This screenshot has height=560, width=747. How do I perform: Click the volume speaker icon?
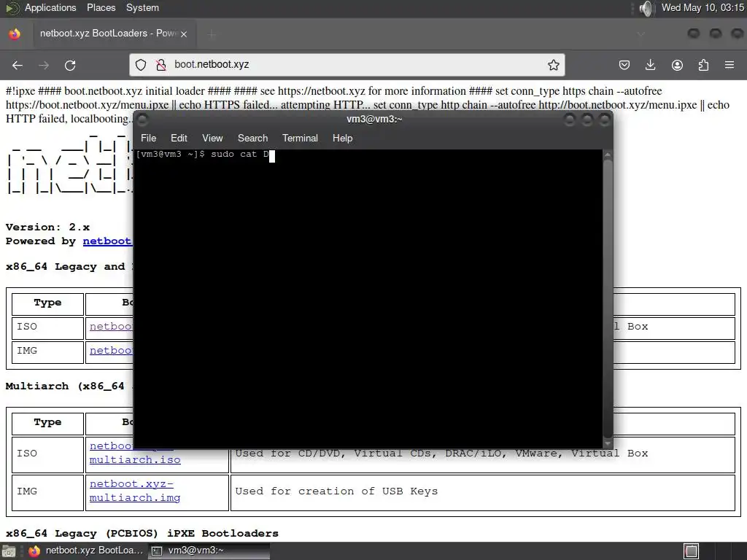click(646, 8)
